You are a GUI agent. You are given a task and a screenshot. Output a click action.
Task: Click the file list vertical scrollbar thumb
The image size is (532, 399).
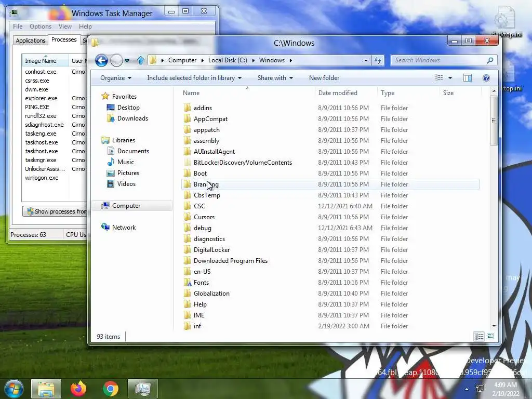tap(494, 121)
